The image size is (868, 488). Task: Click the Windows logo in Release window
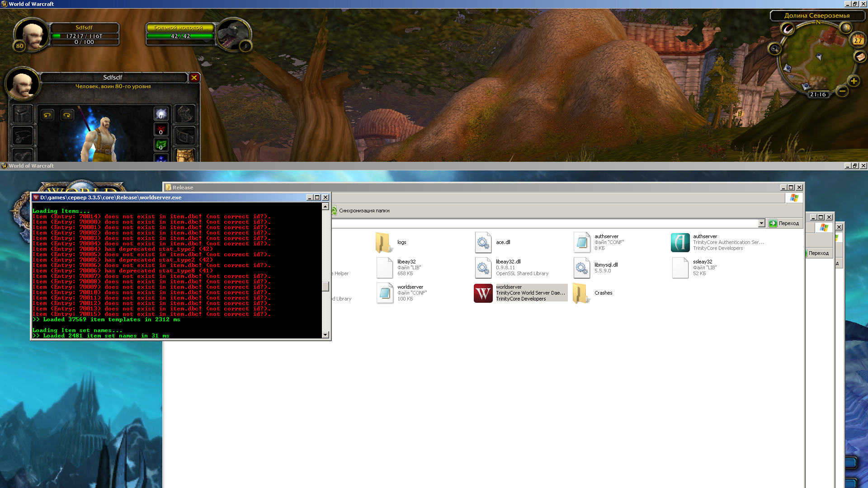point(794,198)
